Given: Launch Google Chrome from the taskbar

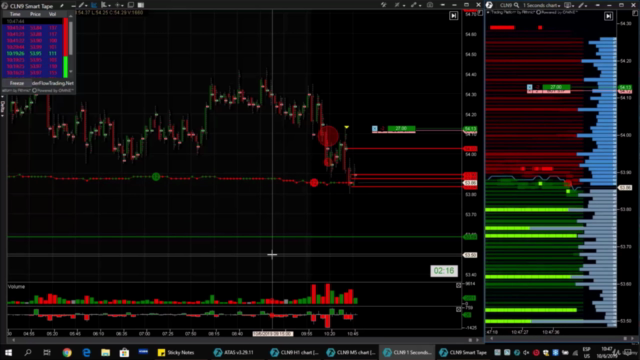Looking at the screenshot, I should (x=67, y=352).
